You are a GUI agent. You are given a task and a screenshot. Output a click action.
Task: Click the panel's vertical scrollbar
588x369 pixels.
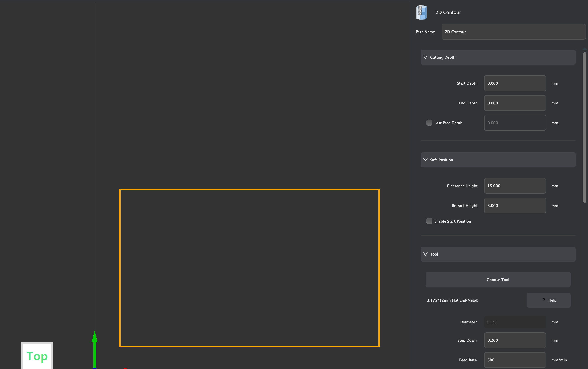pyautogui.click(x=584, y=127)
